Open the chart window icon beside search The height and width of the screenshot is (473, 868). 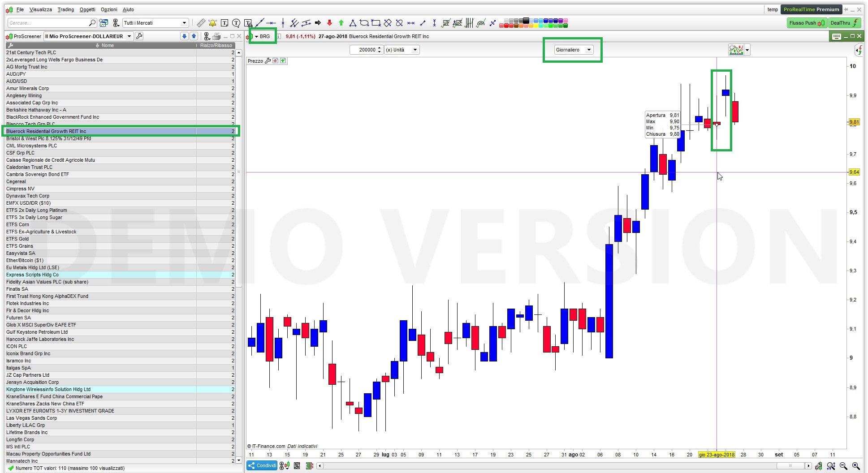[x=104, y=23]
